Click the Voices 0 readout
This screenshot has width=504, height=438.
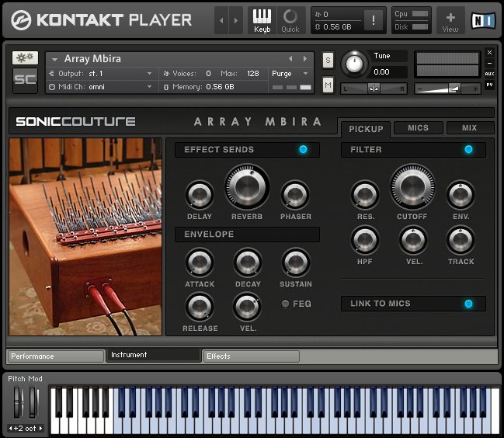pos(208,74)
